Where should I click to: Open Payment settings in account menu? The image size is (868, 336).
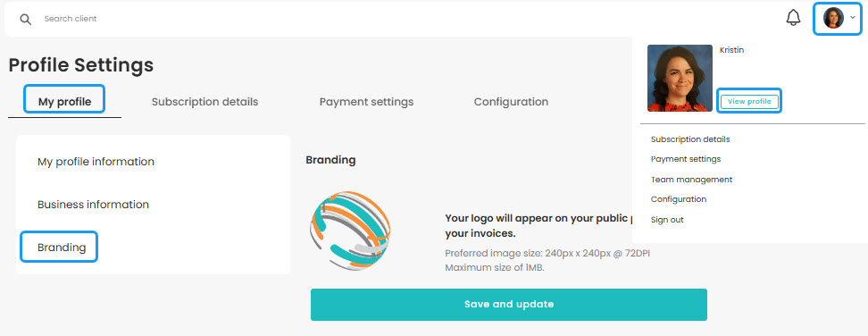(x=686, y=159)
